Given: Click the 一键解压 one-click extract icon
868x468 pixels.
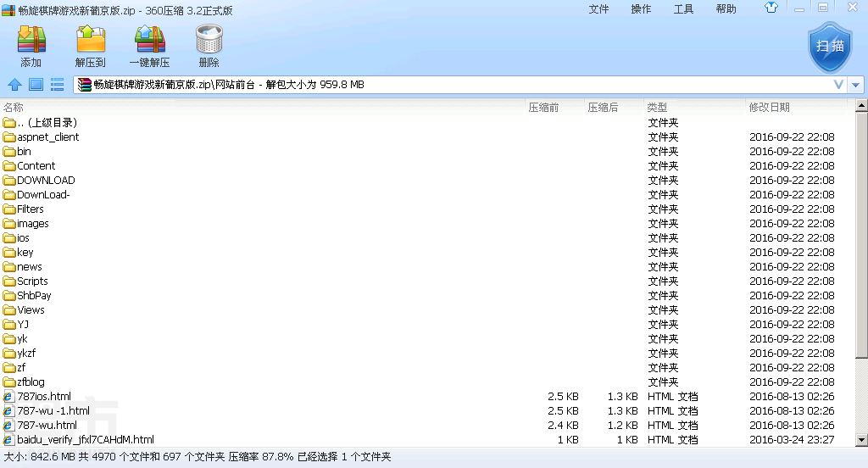Looking at the screenshot, I should (150, 39).
